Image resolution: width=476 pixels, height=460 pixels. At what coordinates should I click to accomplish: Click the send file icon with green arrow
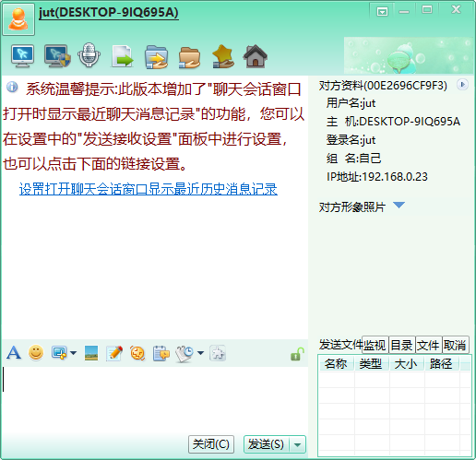123,56
